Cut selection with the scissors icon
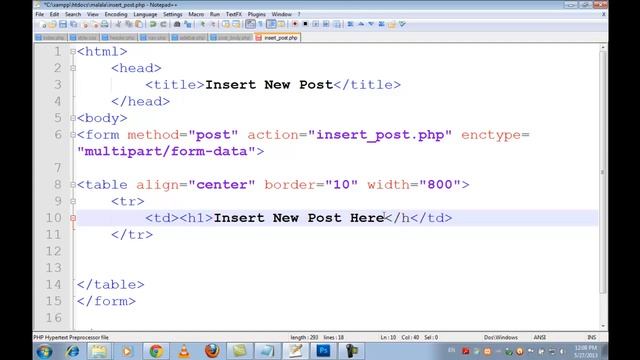Screen dimensions: 640x360 pyautogui.click(x=118, y=24)
